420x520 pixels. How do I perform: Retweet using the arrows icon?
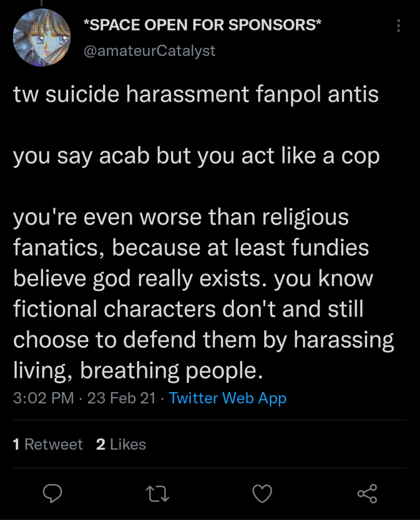coord(157,493)
